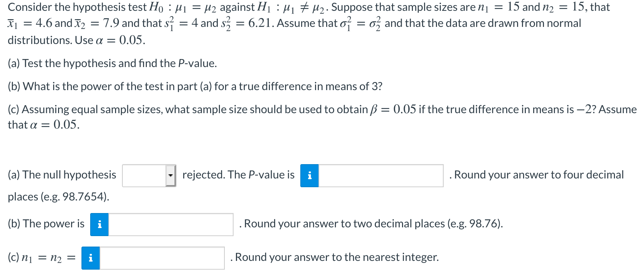The width and height of the screenshot is (644, 278).
Task: Click the dropdown arrow before 'rejected'
Action: coord(171,176)
